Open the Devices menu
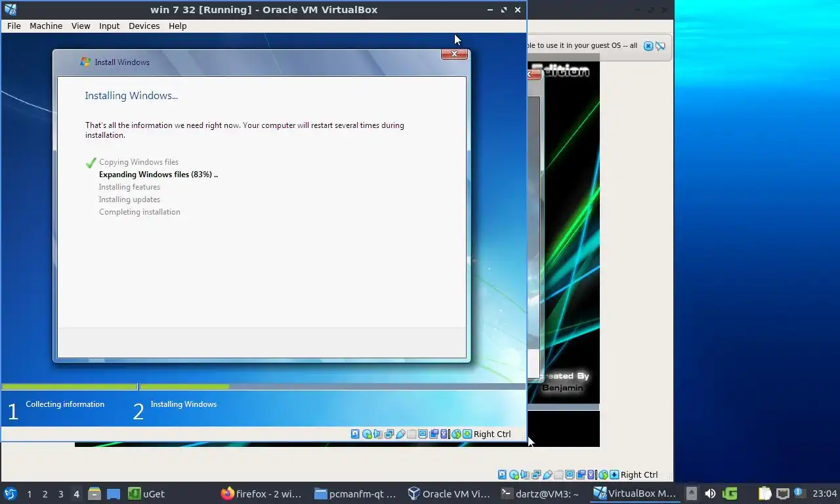 click(144, 26)
